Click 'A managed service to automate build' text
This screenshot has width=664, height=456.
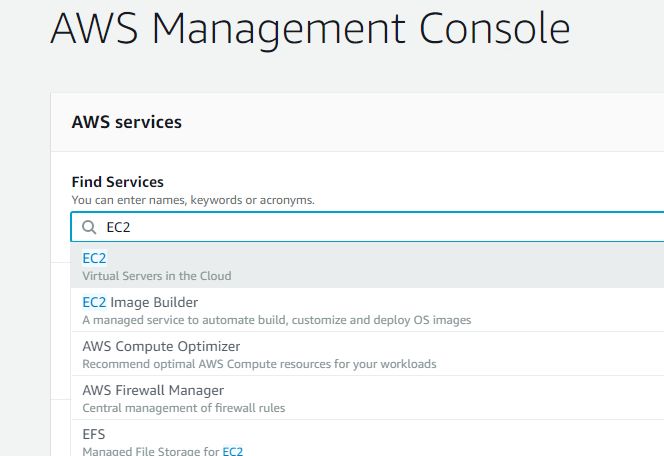point(277,320)
